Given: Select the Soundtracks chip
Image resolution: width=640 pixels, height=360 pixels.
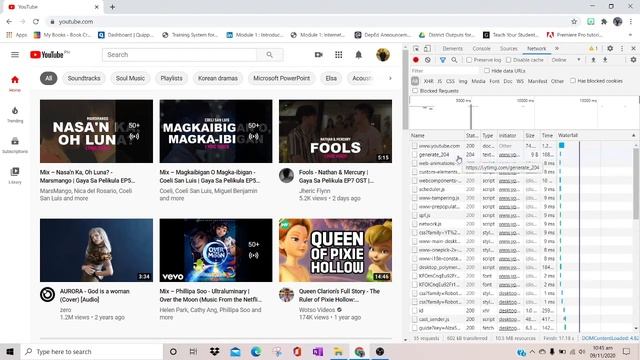Looking at the screenshot, I should [x=84, y=78].
